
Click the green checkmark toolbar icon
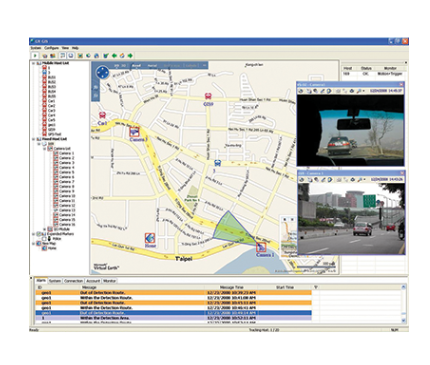point(106,56)
